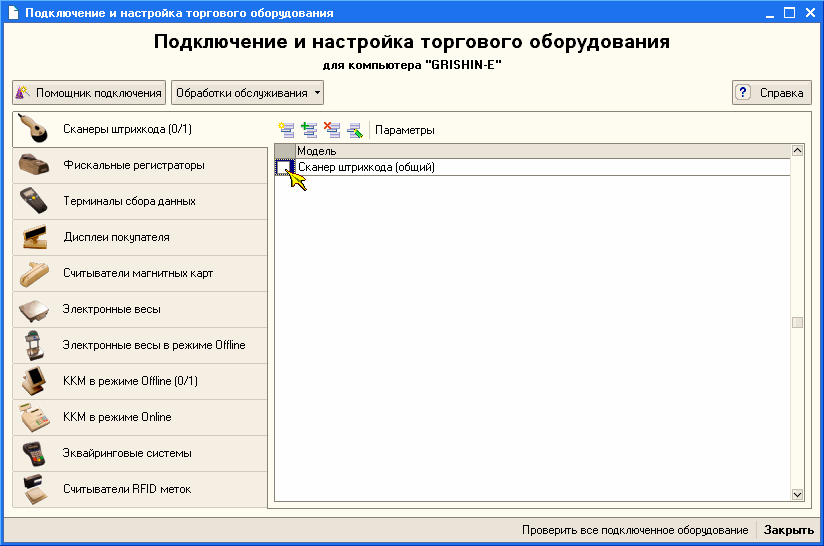Select Считыватели магнитных карт tab
Screen dimensions: 824x546
tap(140, 273)
